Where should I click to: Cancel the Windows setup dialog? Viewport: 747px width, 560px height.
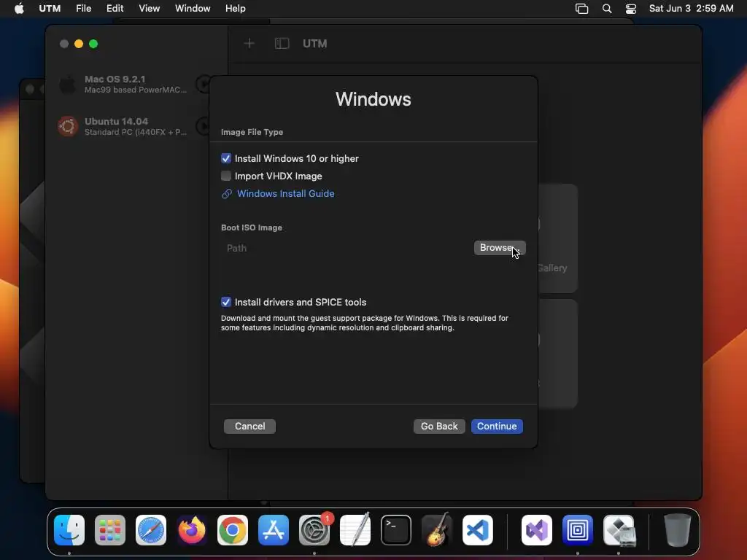(249, 426)
